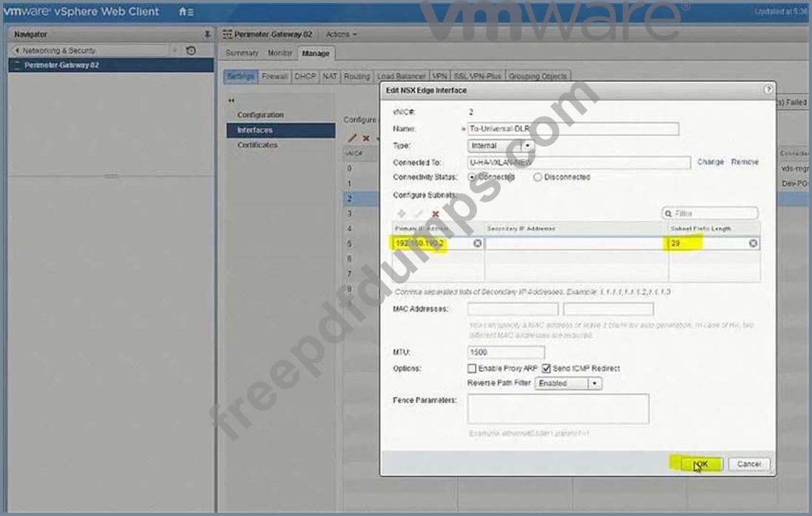Click the red delete subnet icon
This screenshot has width=812, height=516.
(x=436, y=213)
